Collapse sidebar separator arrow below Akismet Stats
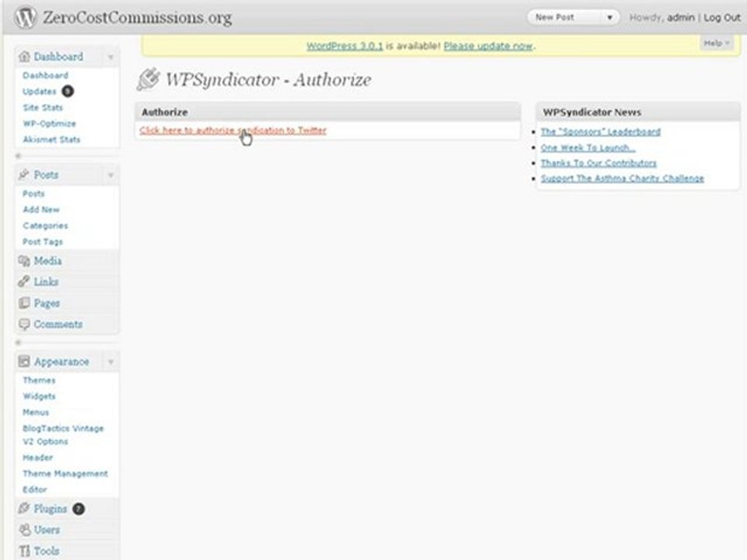Screen dimensions: 747x560 (x=18, y=156)
